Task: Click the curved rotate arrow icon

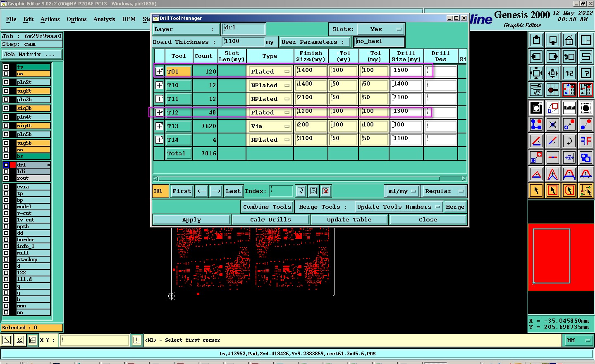Action: point(569,141)
